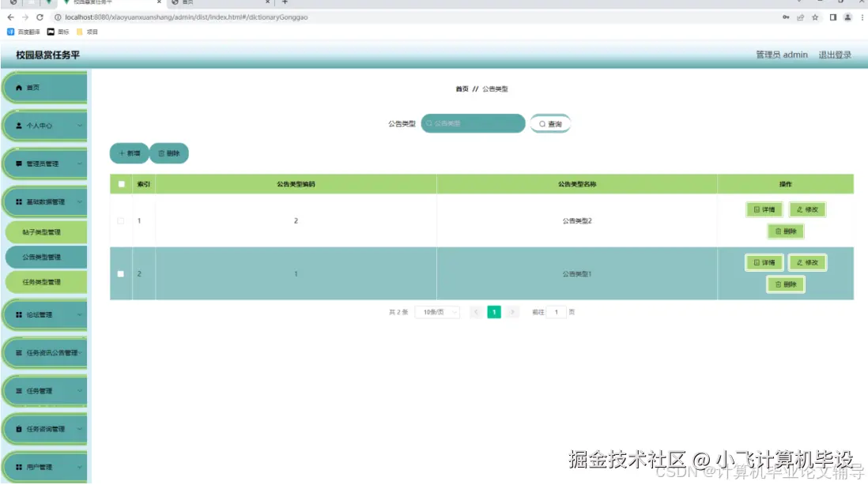Click 首页 in the breadcrumb
This screenshot has width=868, height=485.
click(462, 89)
